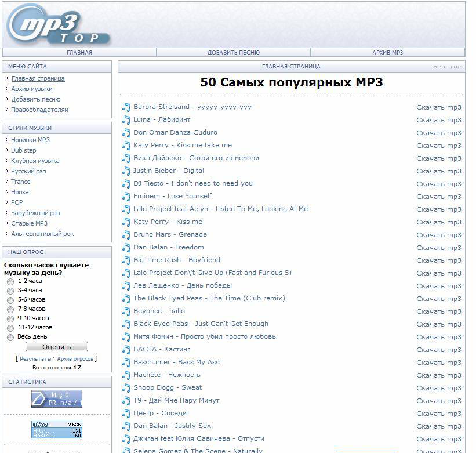The width and height of the screenshot is (476, 453).
Task: Open Альтернативный рок style link
Action: coord(42,234)
